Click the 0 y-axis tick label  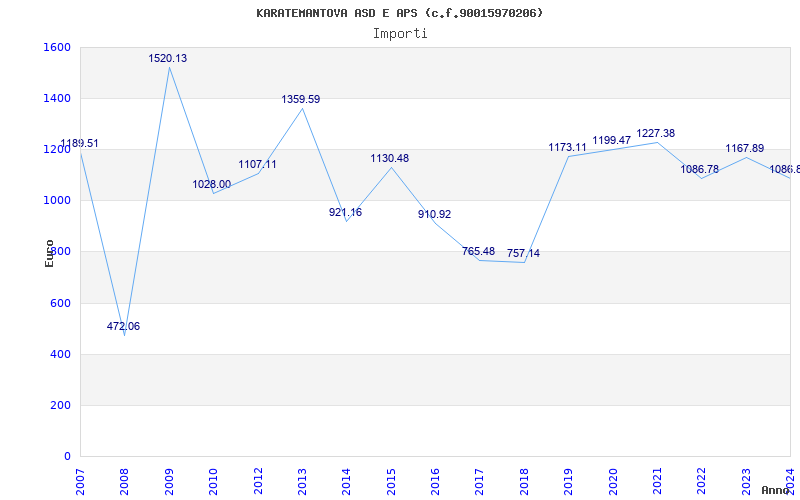67,456
